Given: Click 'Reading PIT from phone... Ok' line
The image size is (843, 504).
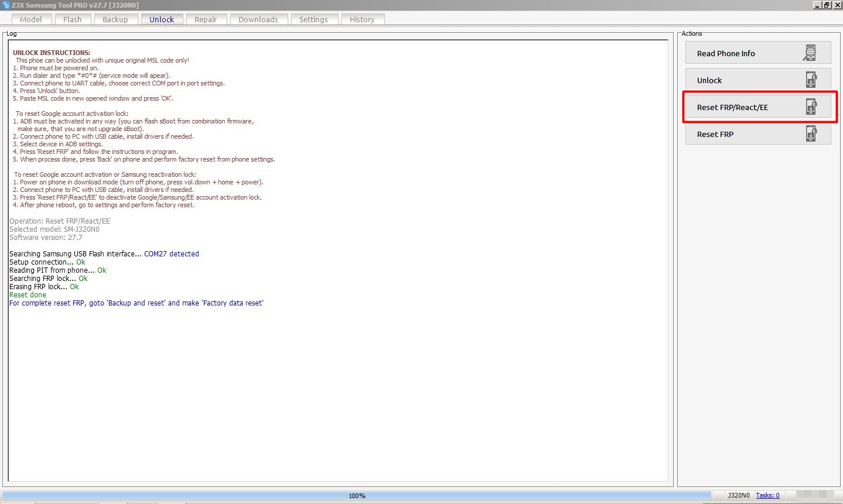Looking at the screenshot, I should [x=58, y=270].
